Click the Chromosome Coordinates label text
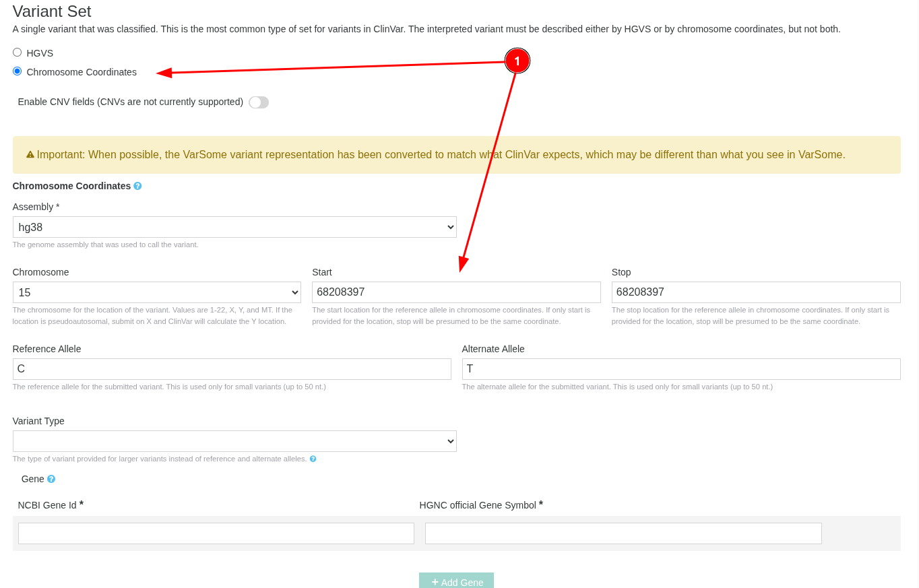 [x=82, y=72]
